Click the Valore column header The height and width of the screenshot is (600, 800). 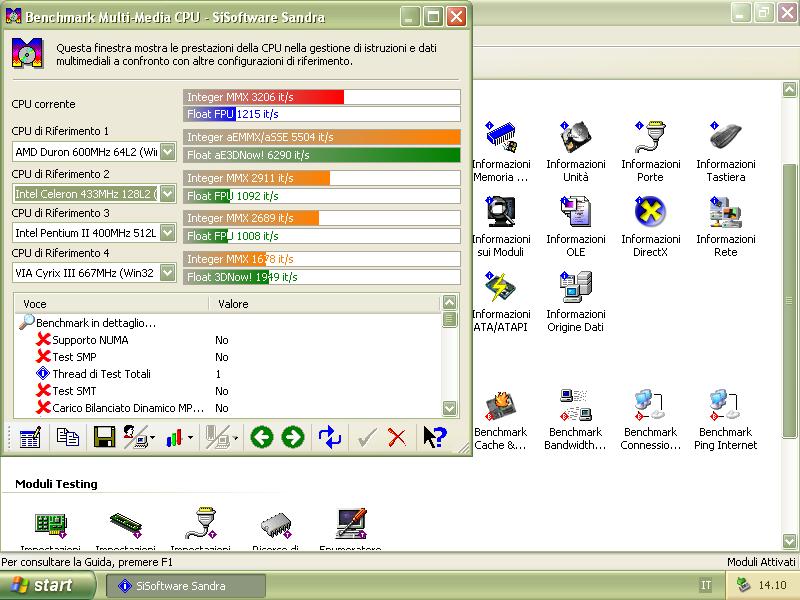click(x=234, y=303)
